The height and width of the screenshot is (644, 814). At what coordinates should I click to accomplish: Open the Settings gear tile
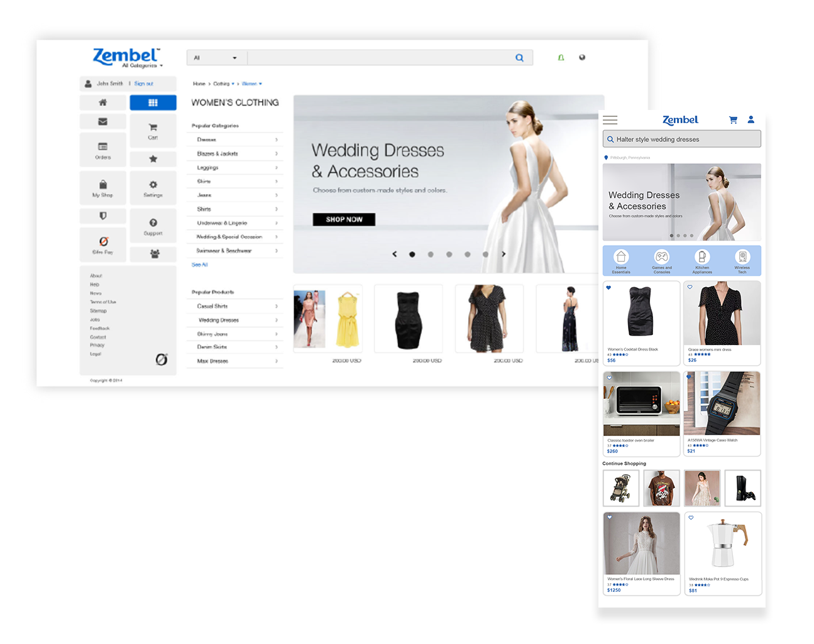153,188
